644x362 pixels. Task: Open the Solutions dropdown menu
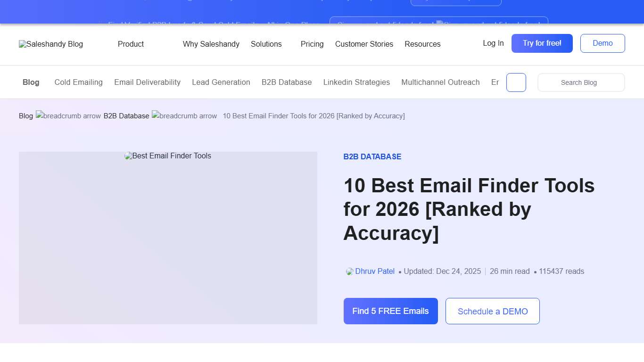pos(266,44)
